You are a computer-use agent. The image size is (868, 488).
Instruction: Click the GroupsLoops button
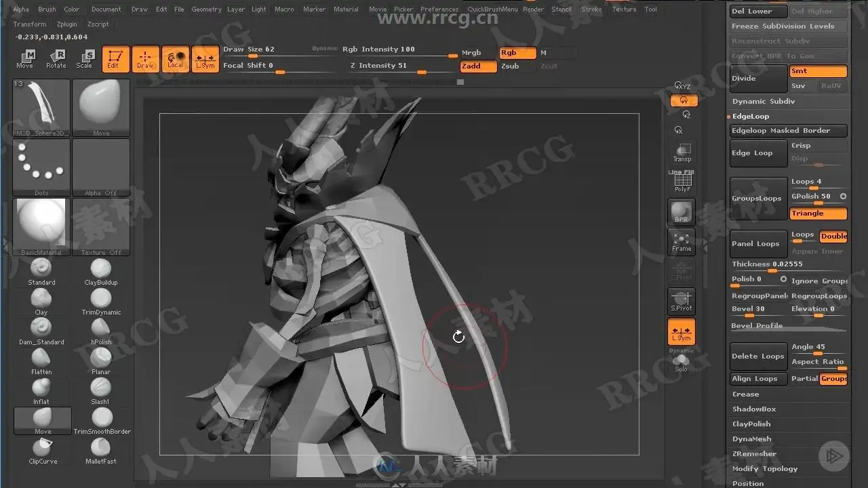(759, 199)
